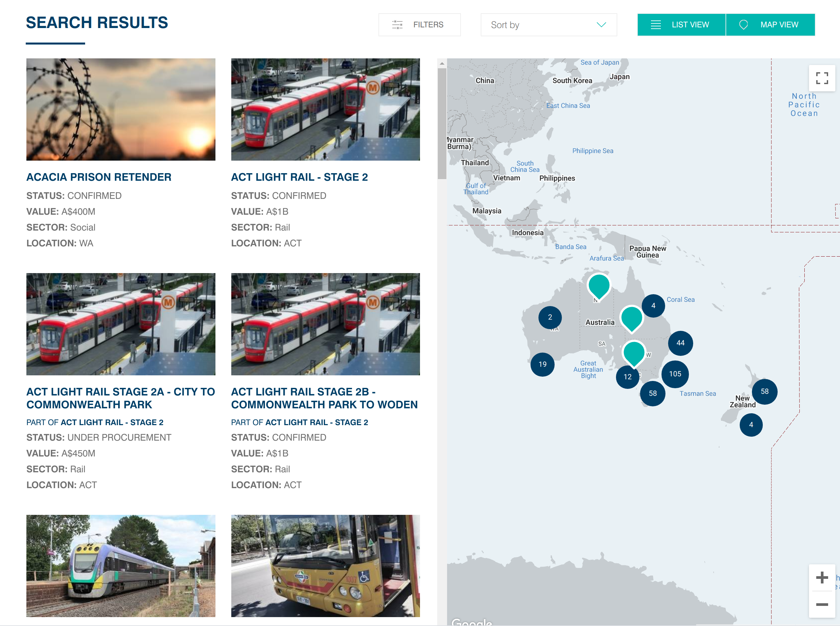Open the Sort by dropdown

click(x=548, y=24)
